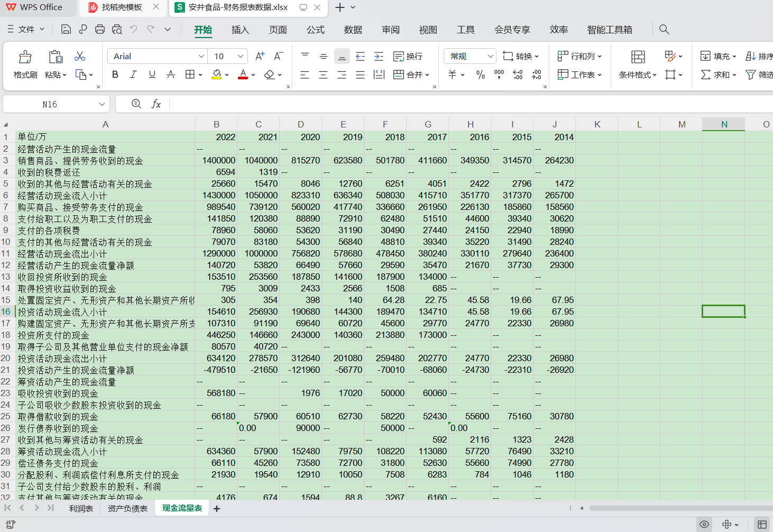Click the Redo arrow icon
This screenshot has width=773, height=532.
click(x=151, y=30)
